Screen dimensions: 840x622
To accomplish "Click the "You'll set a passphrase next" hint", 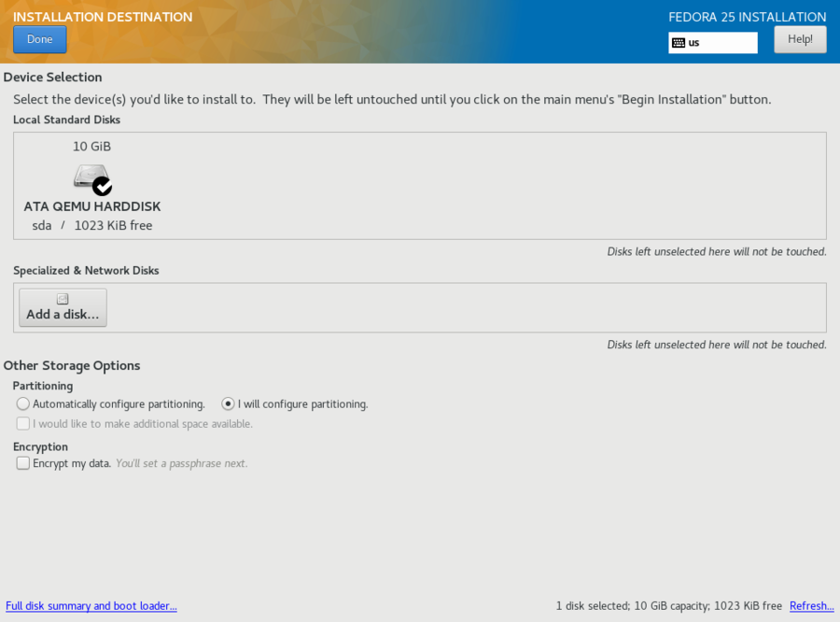I will tap(181, 463).
